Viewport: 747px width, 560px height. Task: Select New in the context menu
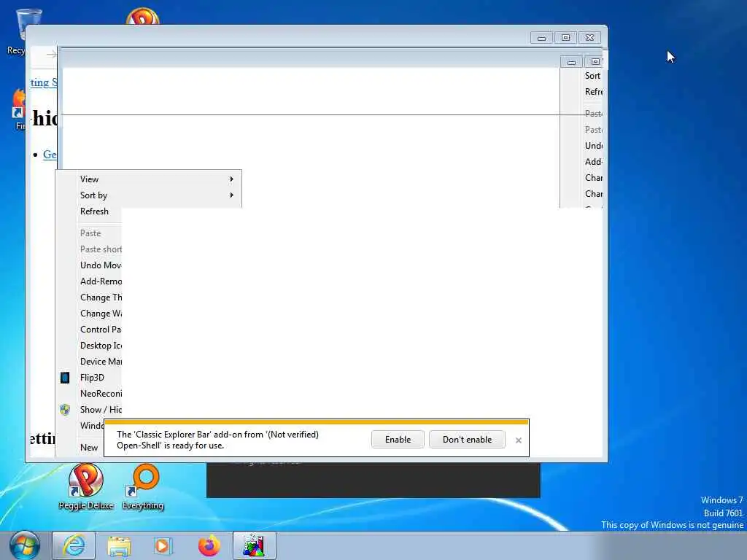pos(88,448)
